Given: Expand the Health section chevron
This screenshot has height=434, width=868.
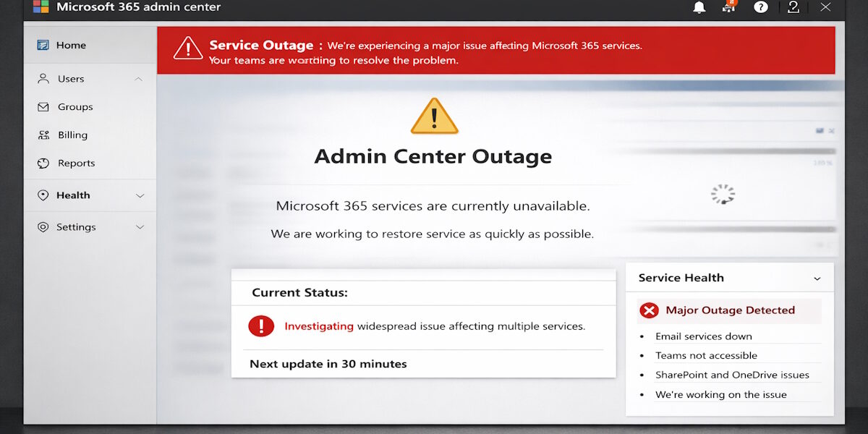Looking at the screenshot, I should pos(140,195).
